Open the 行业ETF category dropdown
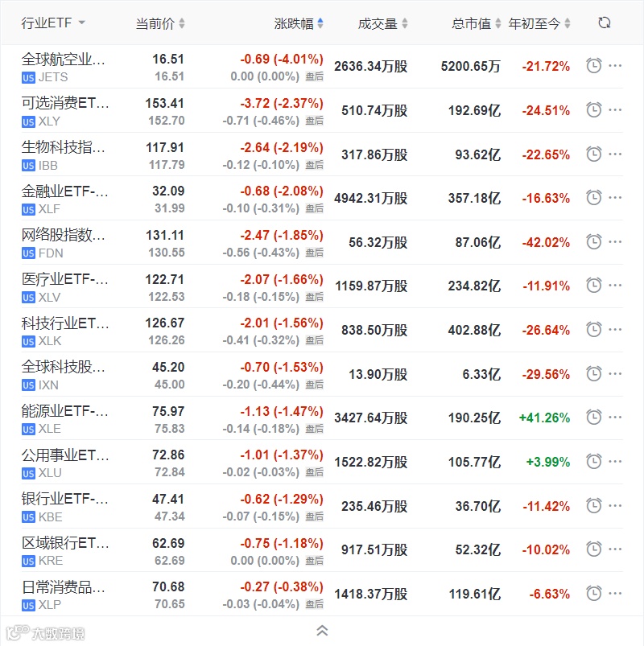 [53, 23]
